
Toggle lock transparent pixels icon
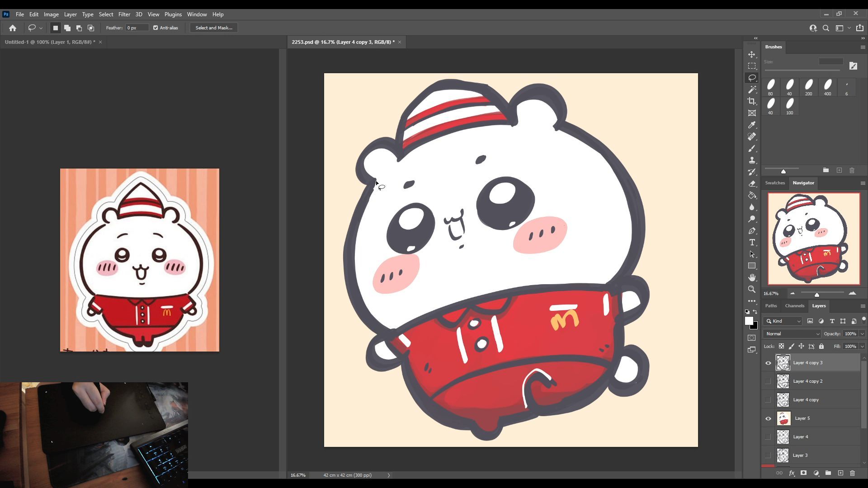click(781, 347)
